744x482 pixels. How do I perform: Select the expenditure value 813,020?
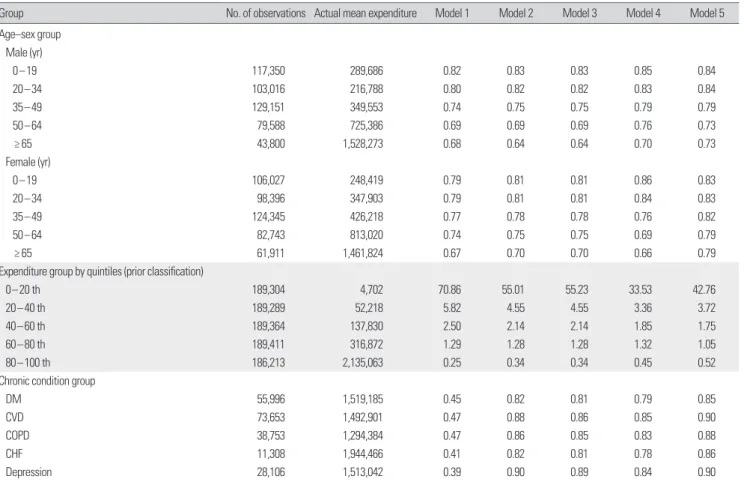tap(366, 235)
